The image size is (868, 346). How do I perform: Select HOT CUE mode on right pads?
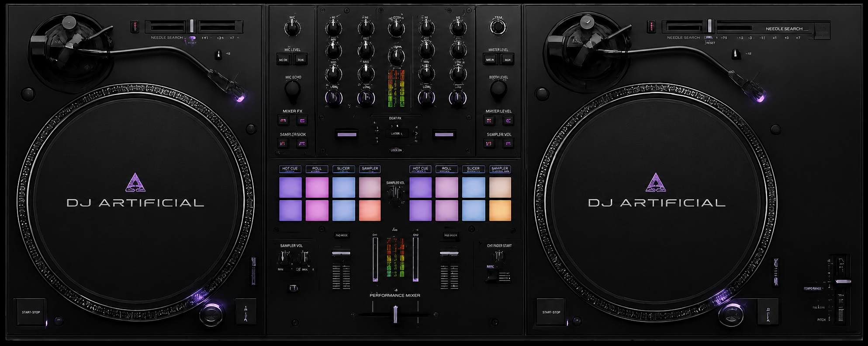click(x=420, y=169)
